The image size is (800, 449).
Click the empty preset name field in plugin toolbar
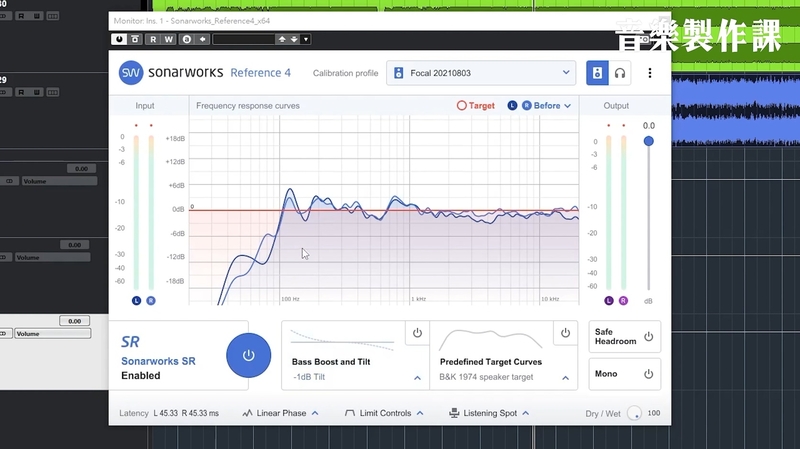coord(243,39)
